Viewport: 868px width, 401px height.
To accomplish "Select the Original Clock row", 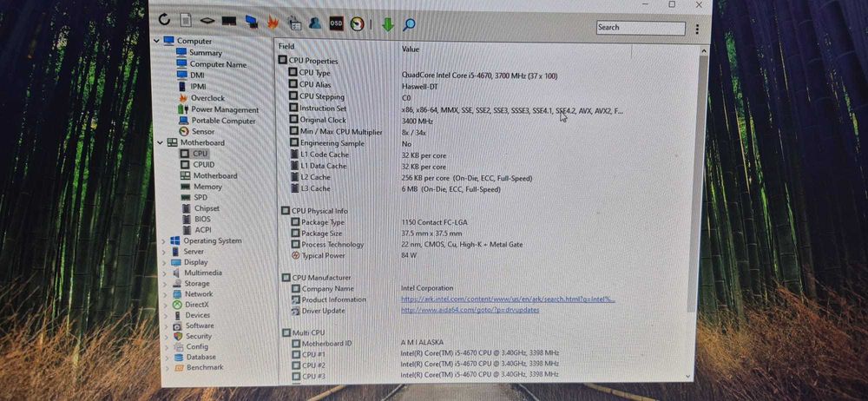I will (x=361, y=120).
